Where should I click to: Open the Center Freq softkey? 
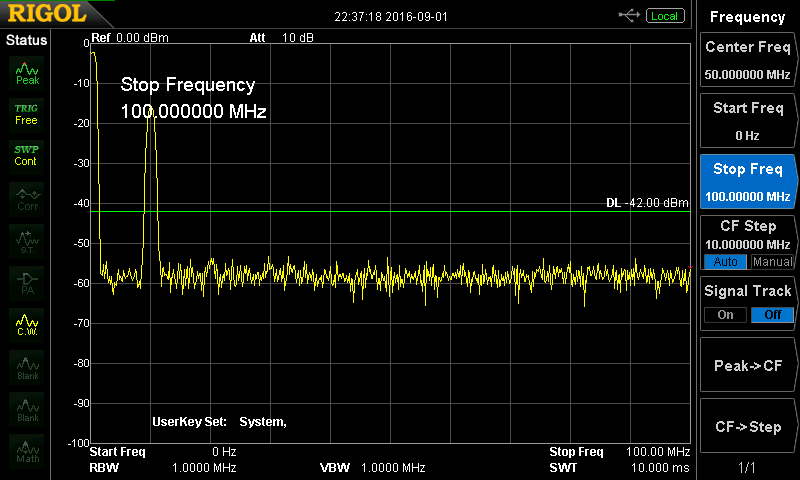747,60
